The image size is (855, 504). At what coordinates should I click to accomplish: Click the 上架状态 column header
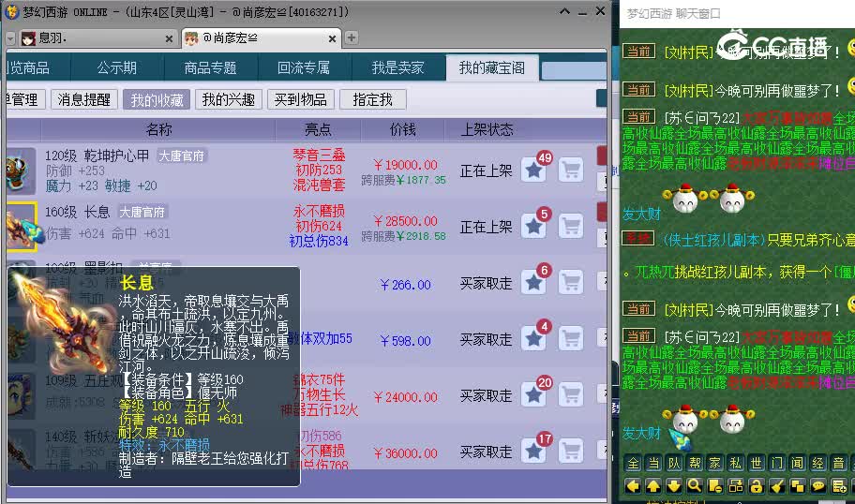(x=487, y=129)
